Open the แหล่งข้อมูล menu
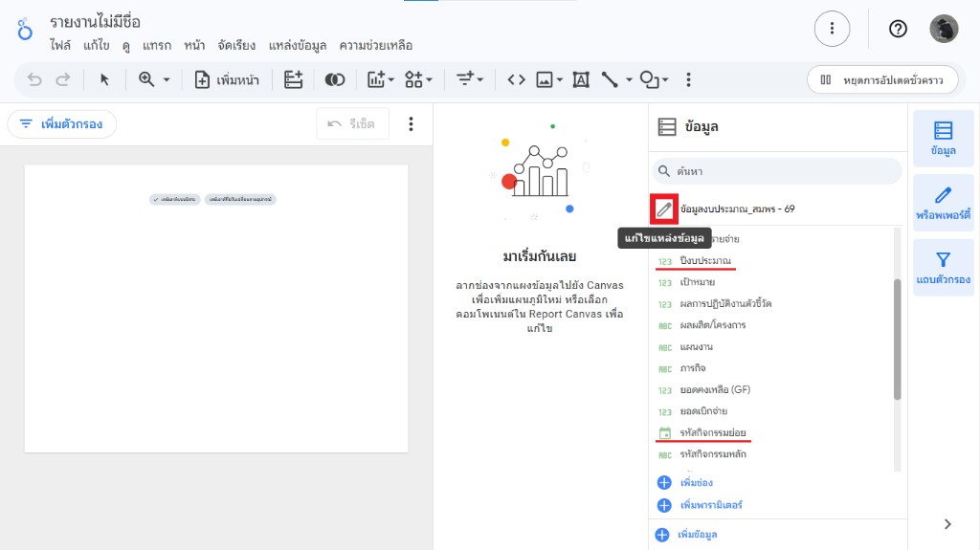 coord(298,46)
